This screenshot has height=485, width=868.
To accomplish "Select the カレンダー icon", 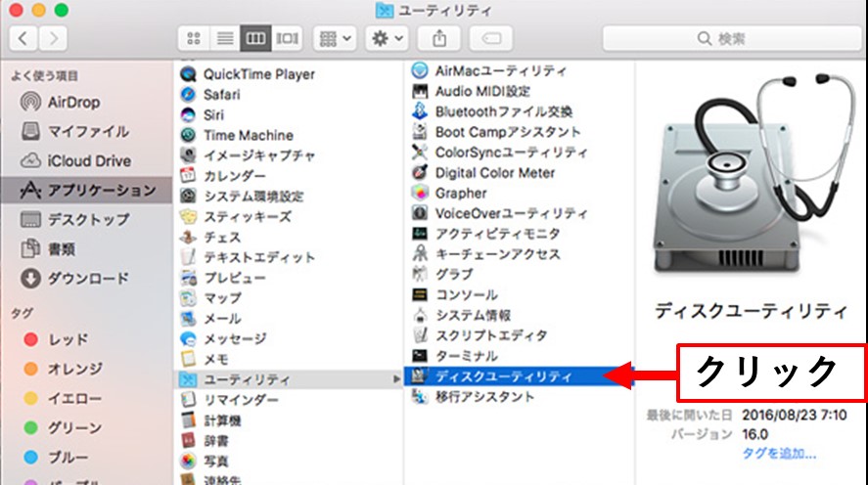I will click(x=188, y=176).
